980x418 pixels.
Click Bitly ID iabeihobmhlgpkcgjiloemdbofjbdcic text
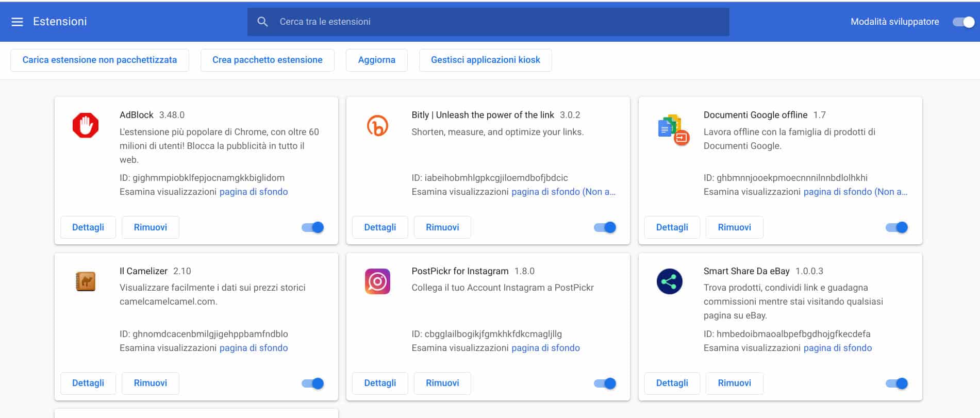pos(490,178)
